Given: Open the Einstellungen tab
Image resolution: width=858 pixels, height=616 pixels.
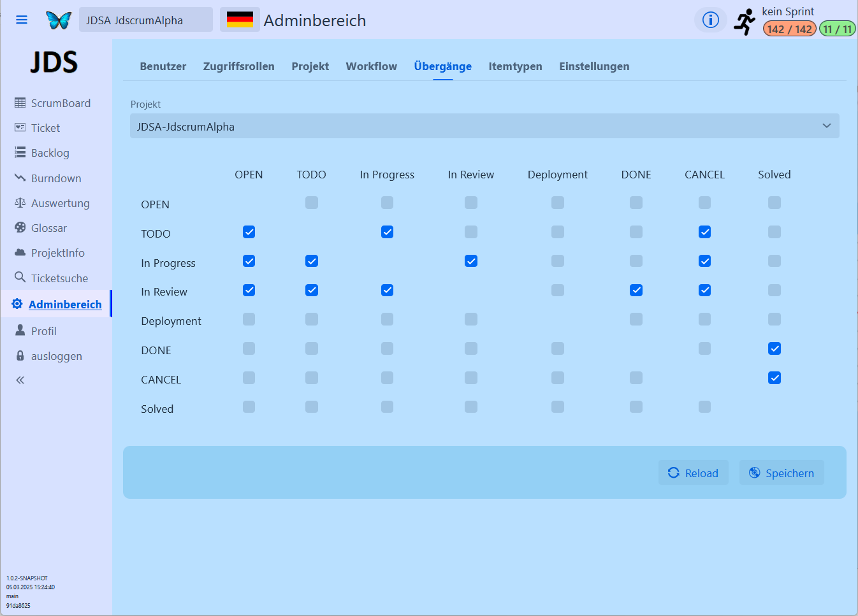Looking at the screenshot, I should (595, 66).
